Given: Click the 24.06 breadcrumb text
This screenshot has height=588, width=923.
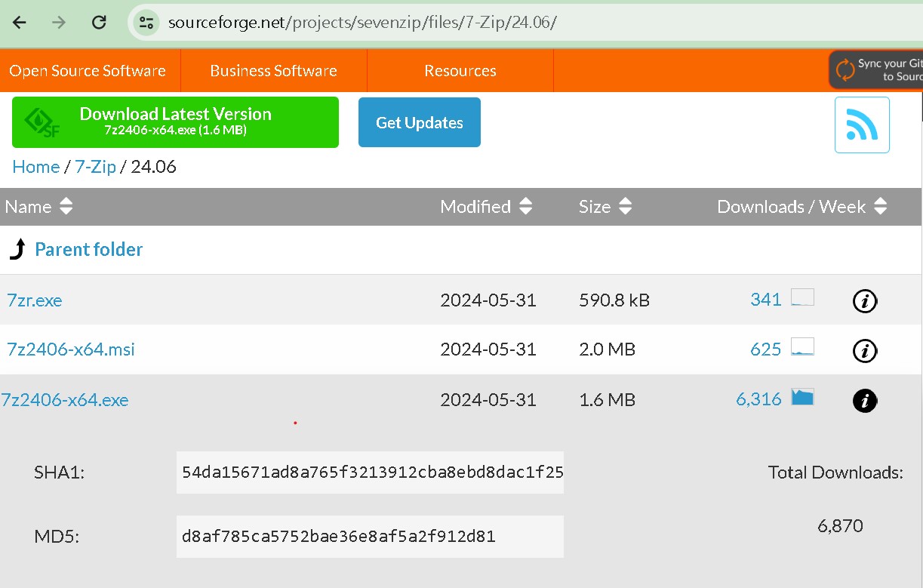Looking at the screenshot, I should point(154,167).
